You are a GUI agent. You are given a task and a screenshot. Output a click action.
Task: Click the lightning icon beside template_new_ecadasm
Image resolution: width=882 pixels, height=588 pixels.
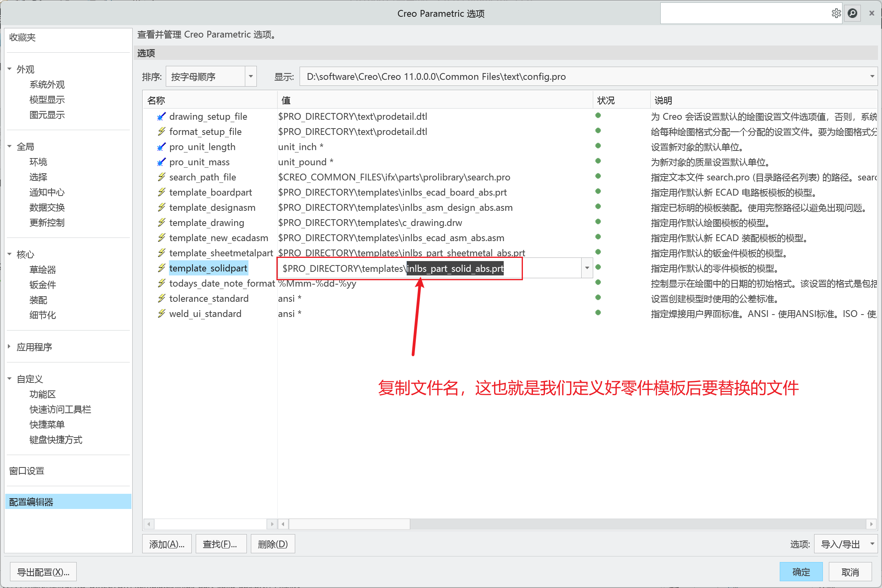[161, 238]
